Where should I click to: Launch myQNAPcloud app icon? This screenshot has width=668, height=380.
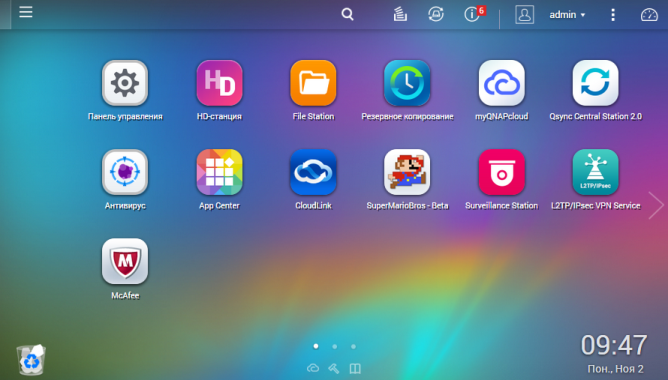501,83
